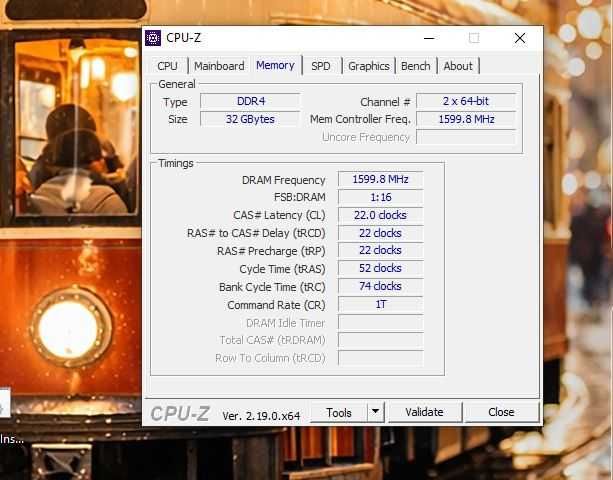Click the Command Rate value 1T
The height and width of the screenshot is (480, 613).
[380, 304]
